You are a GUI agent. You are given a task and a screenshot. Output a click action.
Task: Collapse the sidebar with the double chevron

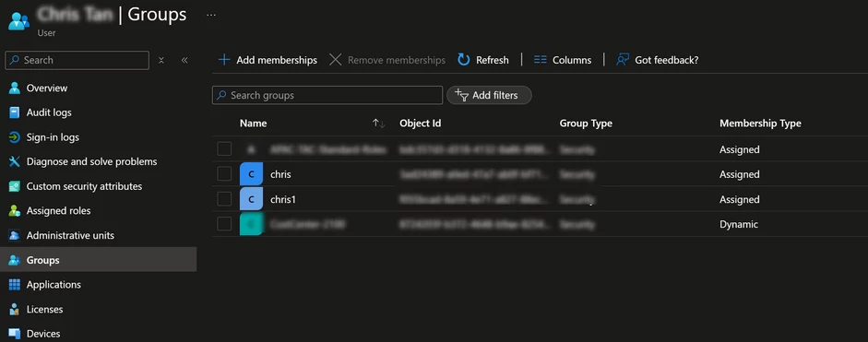[x=184, y=60]
